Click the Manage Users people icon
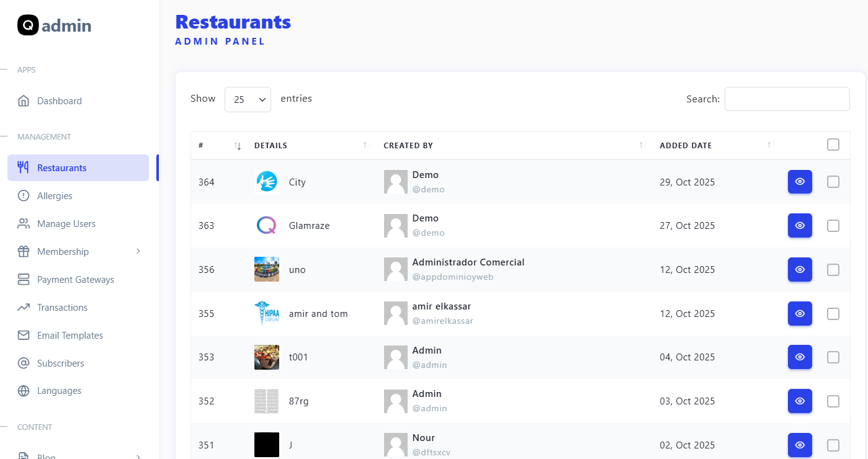This screenshot has height=459, width=868. pyautogui.click(x=24, y=224)
